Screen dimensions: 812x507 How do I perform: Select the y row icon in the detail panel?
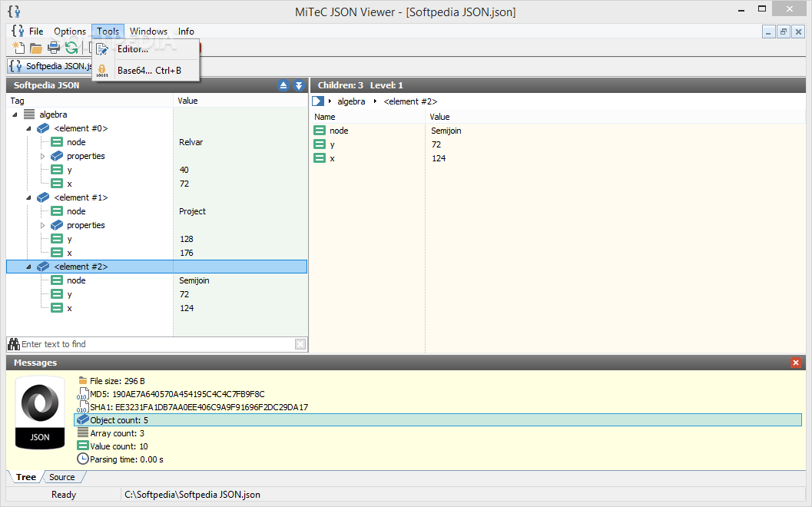tap(320, 144)
